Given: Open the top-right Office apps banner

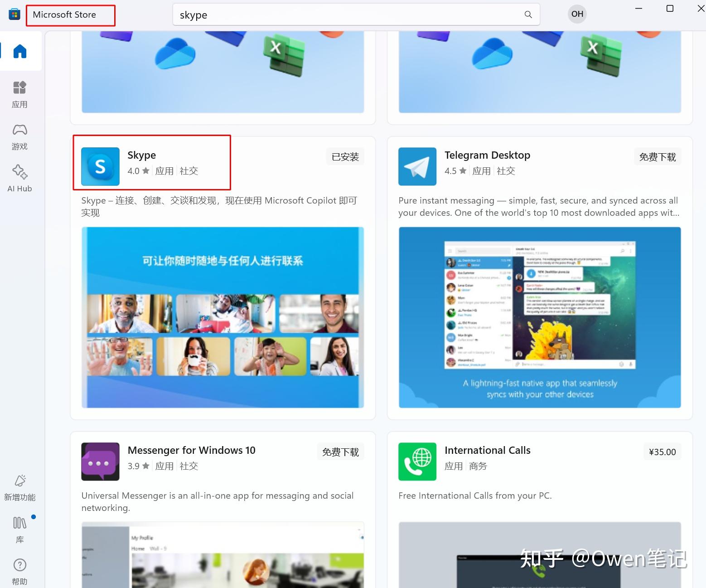Looking at the screenshot, I should click(x=540, y=72).
